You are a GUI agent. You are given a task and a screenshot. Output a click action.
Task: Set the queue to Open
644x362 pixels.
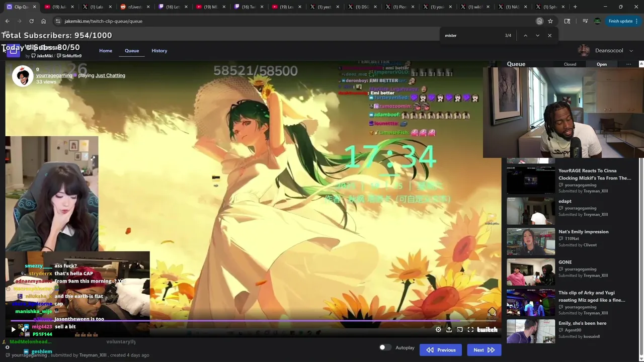pyautogui.click(x=602, y=64)
